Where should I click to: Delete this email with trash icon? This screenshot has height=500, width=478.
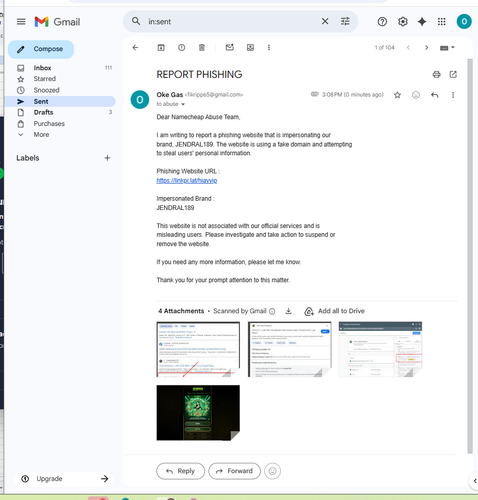(x=202, y=48)
